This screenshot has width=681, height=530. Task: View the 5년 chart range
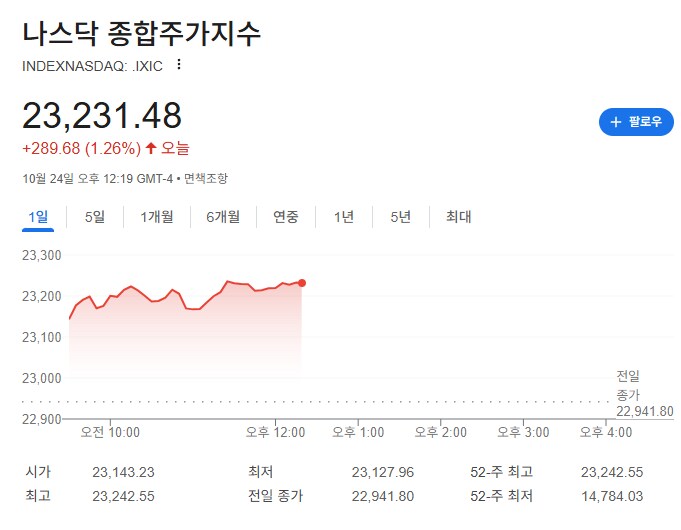(400, 217)
